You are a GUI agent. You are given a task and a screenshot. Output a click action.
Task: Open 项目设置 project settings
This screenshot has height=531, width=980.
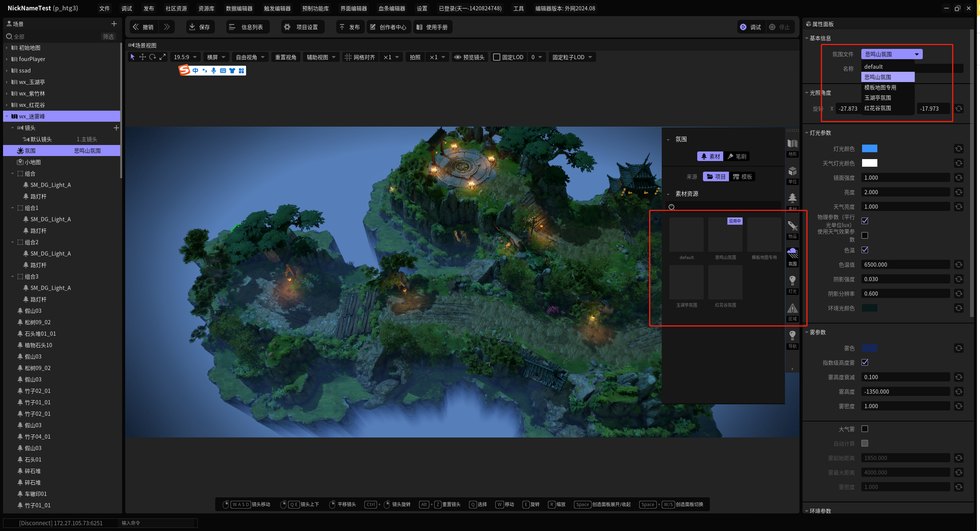click(x=302, y=27)
